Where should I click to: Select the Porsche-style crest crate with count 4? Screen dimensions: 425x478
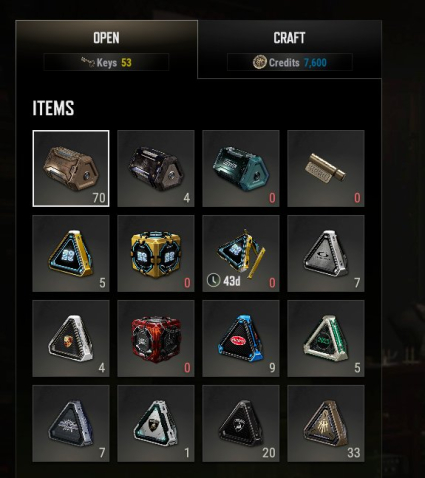pyautogui.click(x=71, y=338)
